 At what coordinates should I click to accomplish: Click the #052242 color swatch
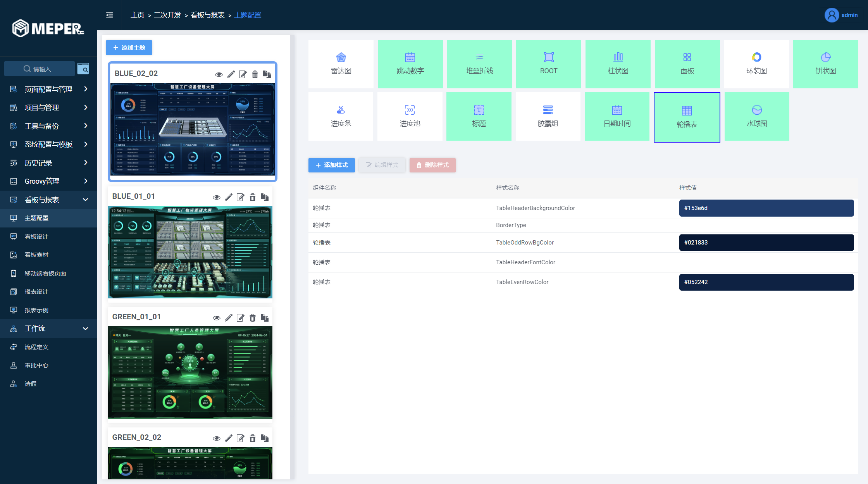[x=766, y=282]
